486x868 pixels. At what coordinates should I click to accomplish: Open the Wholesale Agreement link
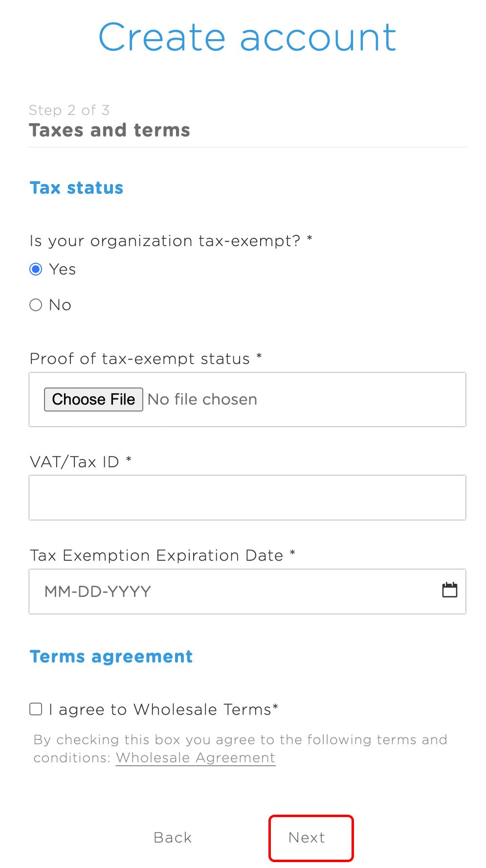(196, 758)
